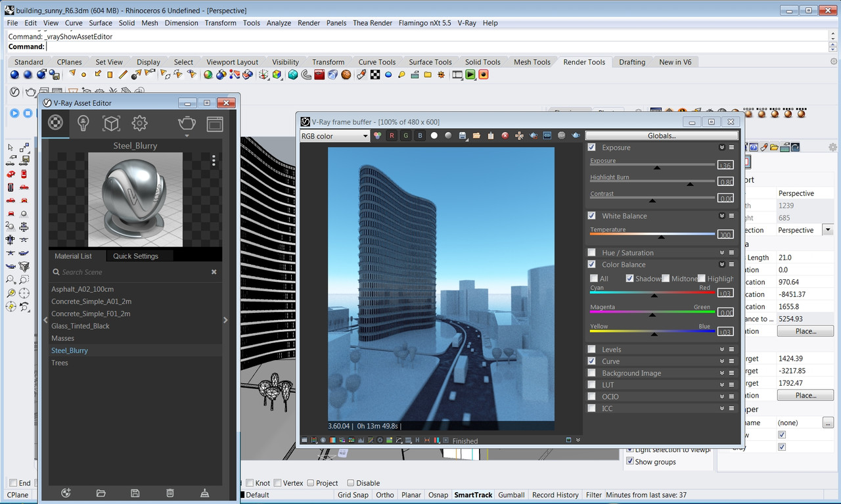Expand OCIO section chevron

(x=722, y=398)
